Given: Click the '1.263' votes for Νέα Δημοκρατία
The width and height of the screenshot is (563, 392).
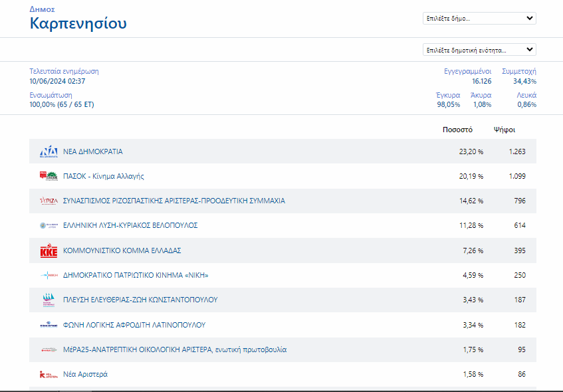Looking at the screenshot, I should 517,151.
